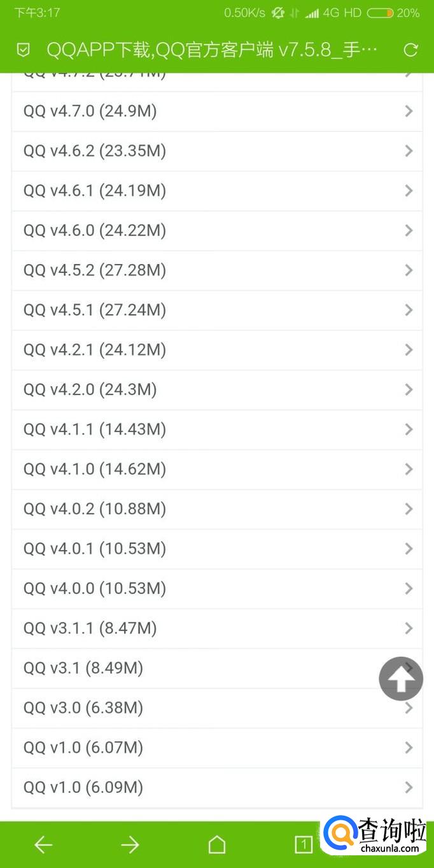Open QQ v4.0.2 (10.88M) version
Viewport: 434px width, 868px height.
pos(95,508)
